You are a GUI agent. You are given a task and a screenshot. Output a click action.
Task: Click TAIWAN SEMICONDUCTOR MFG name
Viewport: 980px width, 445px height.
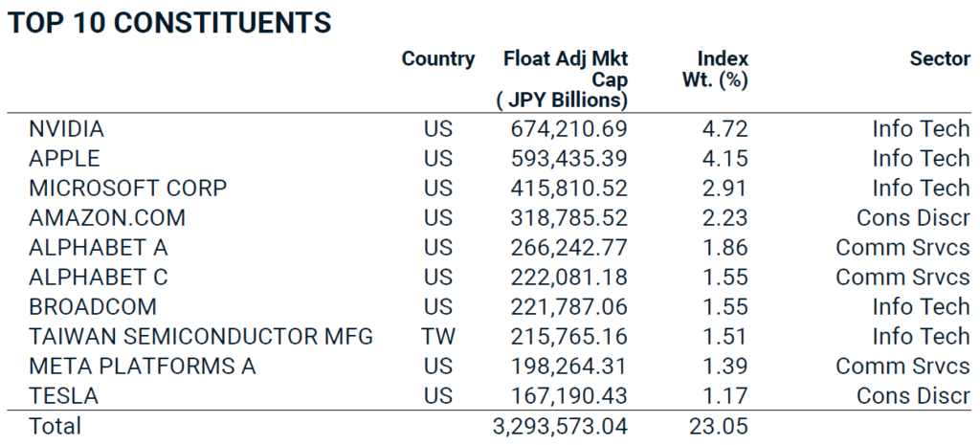(201, 337)
